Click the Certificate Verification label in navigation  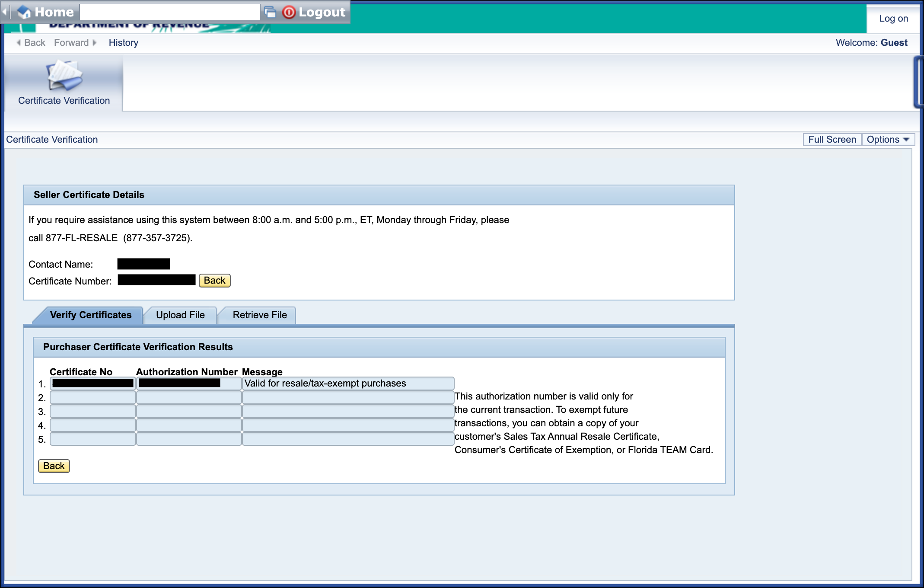click(x=64, y=101)
